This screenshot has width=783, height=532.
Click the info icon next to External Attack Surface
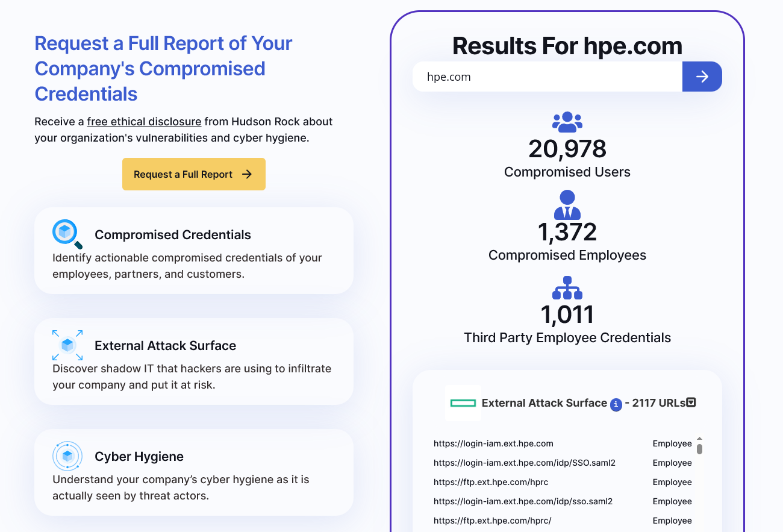pyautogui.click(x=616, y=405)
